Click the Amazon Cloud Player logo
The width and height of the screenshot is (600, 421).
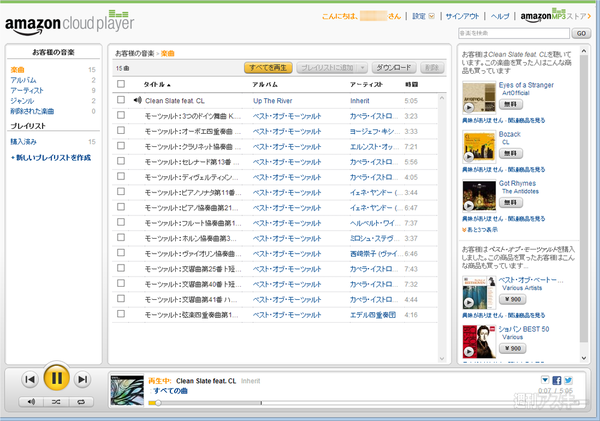pos(69,23)
